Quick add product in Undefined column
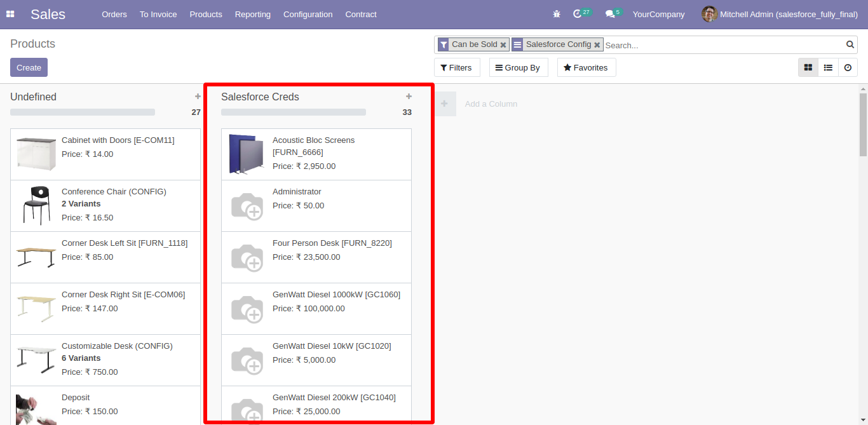 [198, 97]
